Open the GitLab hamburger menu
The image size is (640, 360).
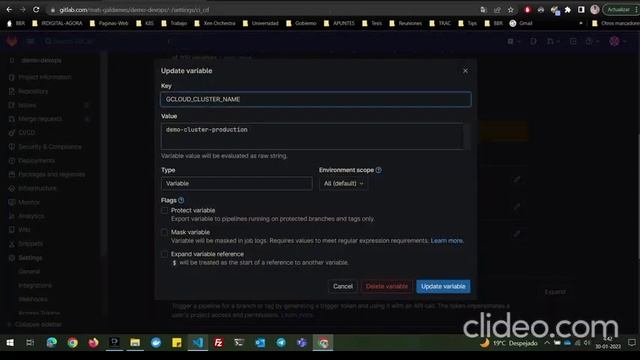pyautogui.click(x=30, y=41)
